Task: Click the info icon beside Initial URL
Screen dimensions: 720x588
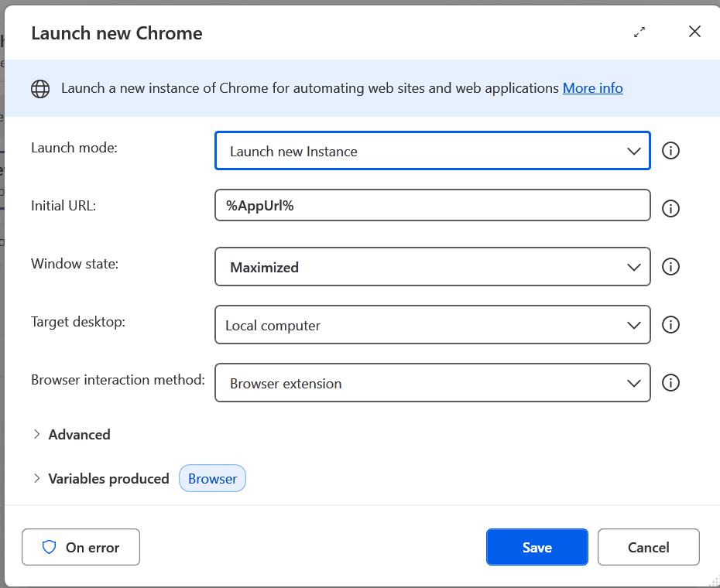Action: [670, 208]
